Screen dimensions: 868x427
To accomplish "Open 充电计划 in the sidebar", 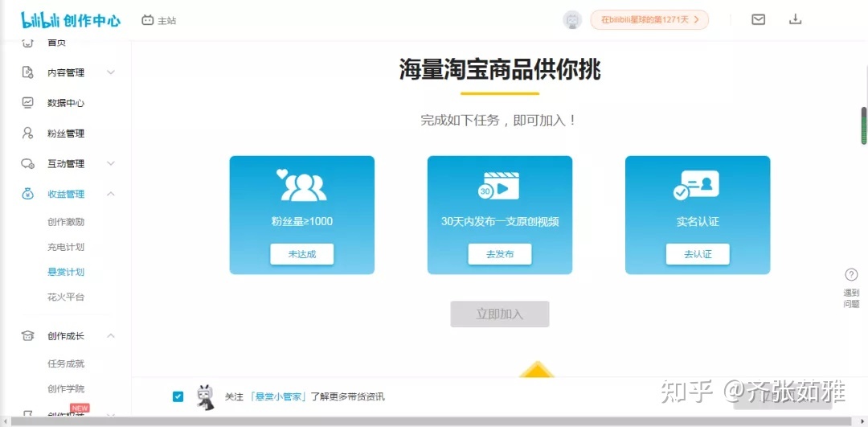I will [66, 247].
